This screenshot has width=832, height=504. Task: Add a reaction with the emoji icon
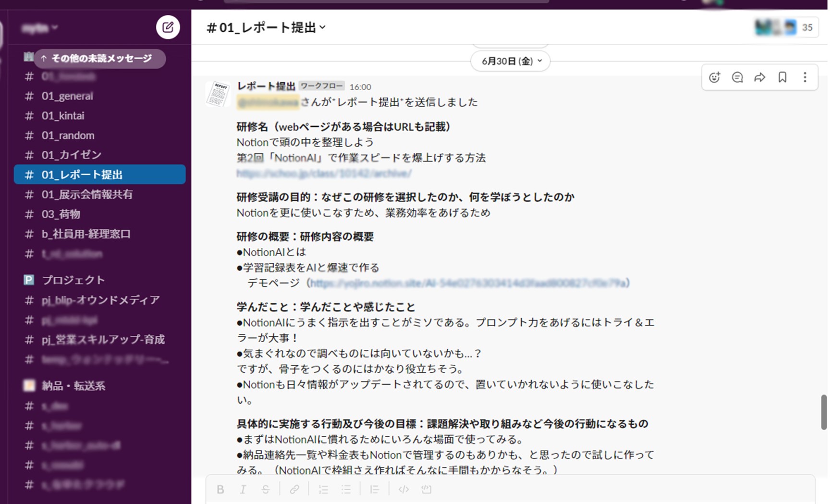[x=714, y=77]
